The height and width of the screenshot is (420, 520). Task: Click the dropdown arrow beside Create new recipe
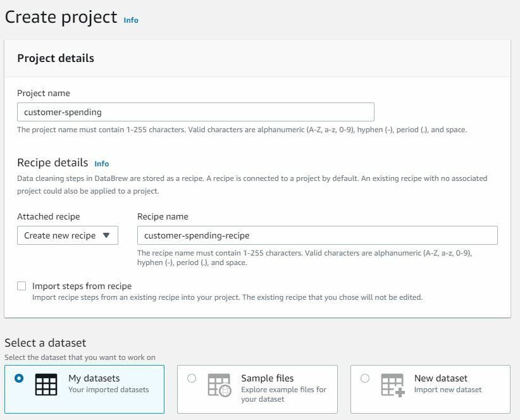(106, 235)
